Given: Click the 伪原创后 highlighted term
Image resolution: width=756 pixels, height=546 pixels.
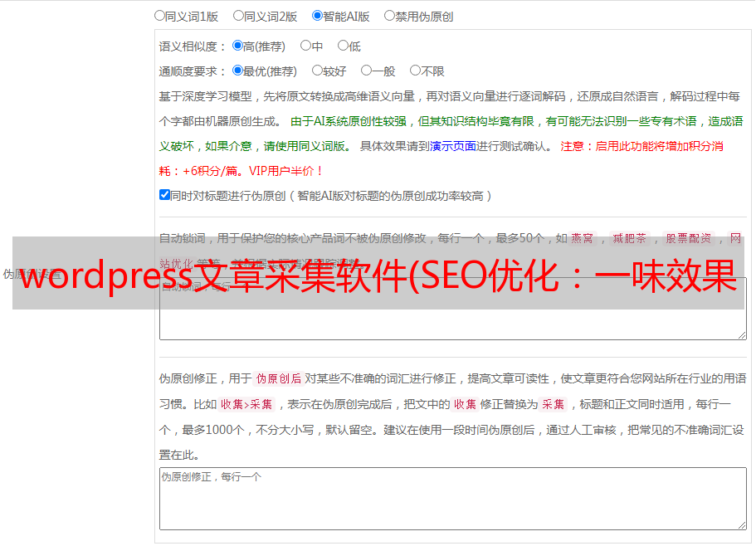Looking at the screenshot, I should pos(279,378).
